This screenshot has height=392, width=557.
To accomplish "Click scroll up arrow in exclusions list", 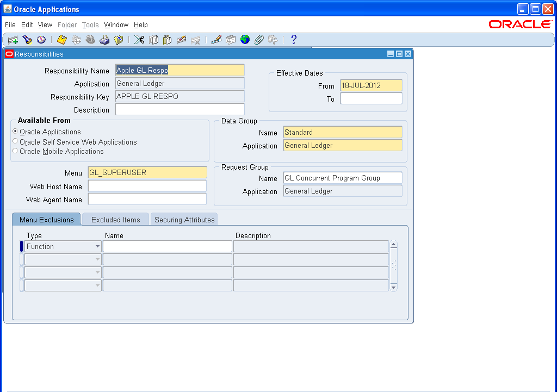I will coord(394,245).
